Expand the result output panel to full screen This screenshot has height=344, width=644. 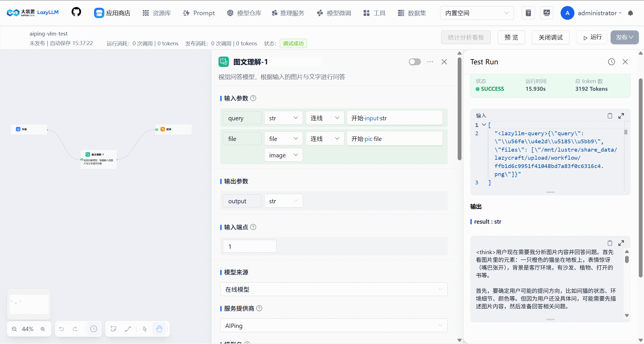coord(621,243)
